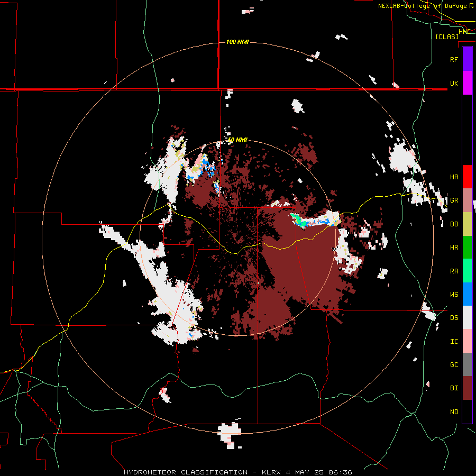Image resolution: width=476 pixels, height=476 pixels.
Task: Select the light pink IC legend swatch
Action: tap(467, 341)
